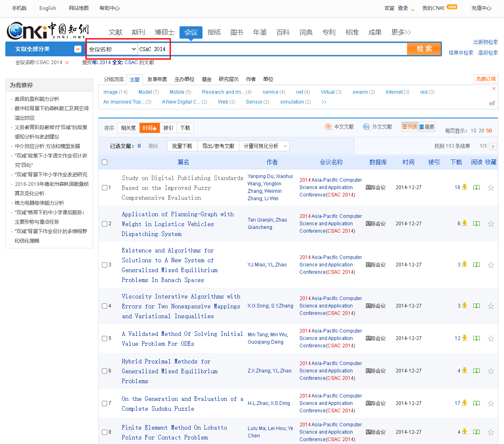Viewport: 504px width, 444px height.
Task: Switch grouping to 主办单位
Action: [184, 79]
